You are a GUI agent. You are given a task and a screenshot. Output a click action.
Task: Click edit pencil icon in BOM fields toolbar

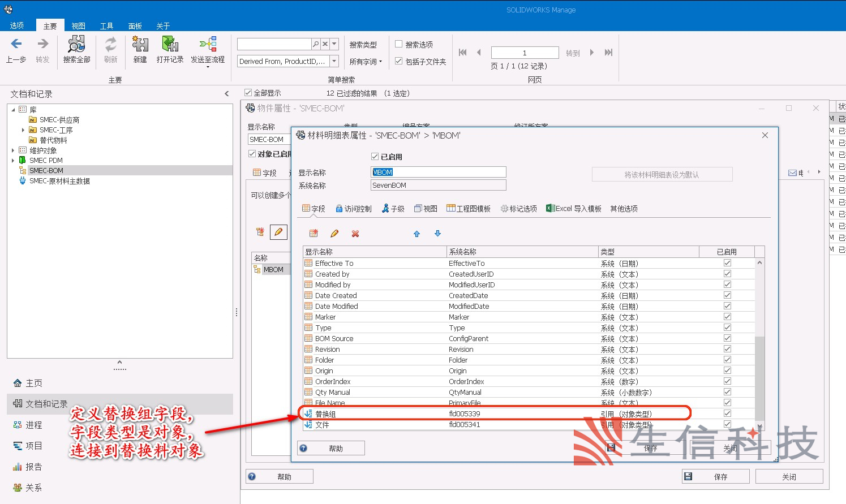pyautogui.click(x=334, y=233)
